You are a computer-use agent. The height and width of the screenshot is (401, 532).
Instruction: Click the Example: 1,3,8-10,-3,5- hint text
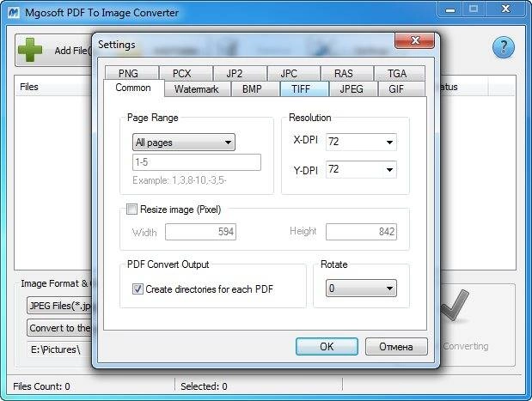tap(180, 180)
